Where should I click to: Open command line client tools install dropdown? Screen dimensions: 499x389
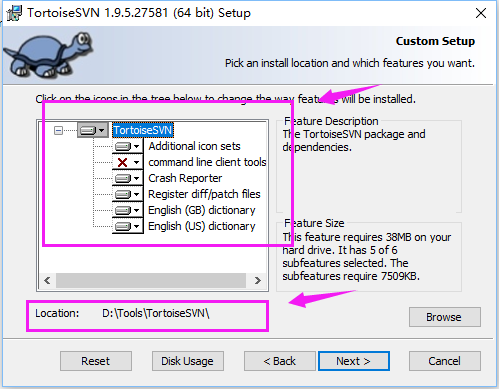(x=127, y=162)
